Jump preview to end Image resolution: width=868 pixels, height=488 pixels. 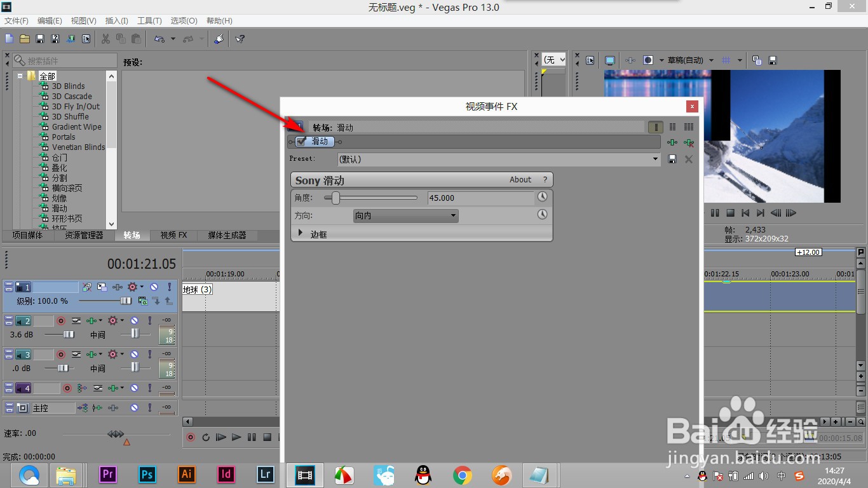click(761, 213)
